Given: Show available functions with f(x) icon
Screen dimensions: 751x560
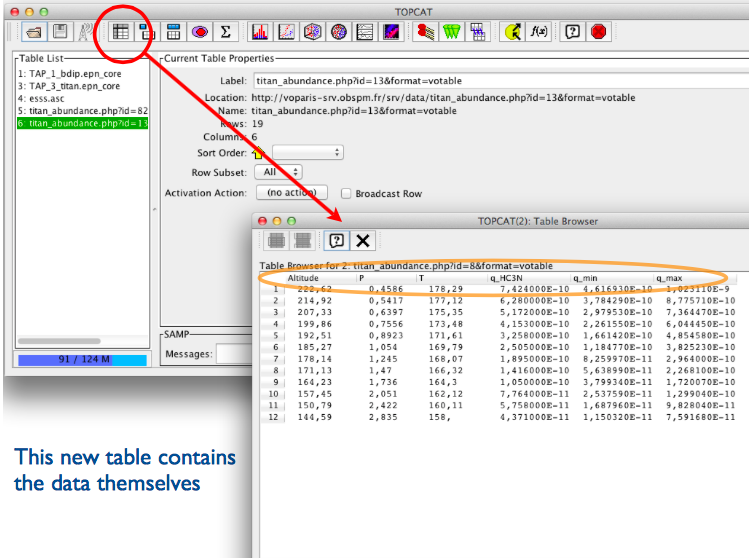Looking at the screenshot, I should point(538,32).
